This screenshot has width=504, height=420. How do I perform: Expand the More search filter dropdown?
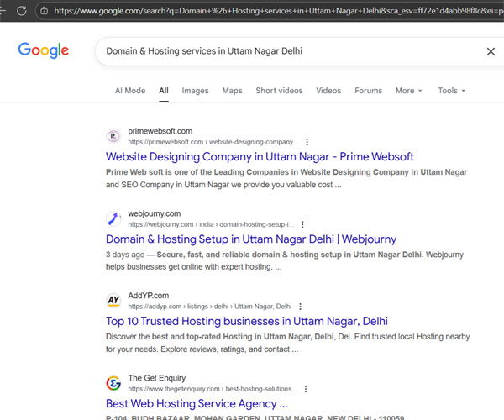coord(408,91)
